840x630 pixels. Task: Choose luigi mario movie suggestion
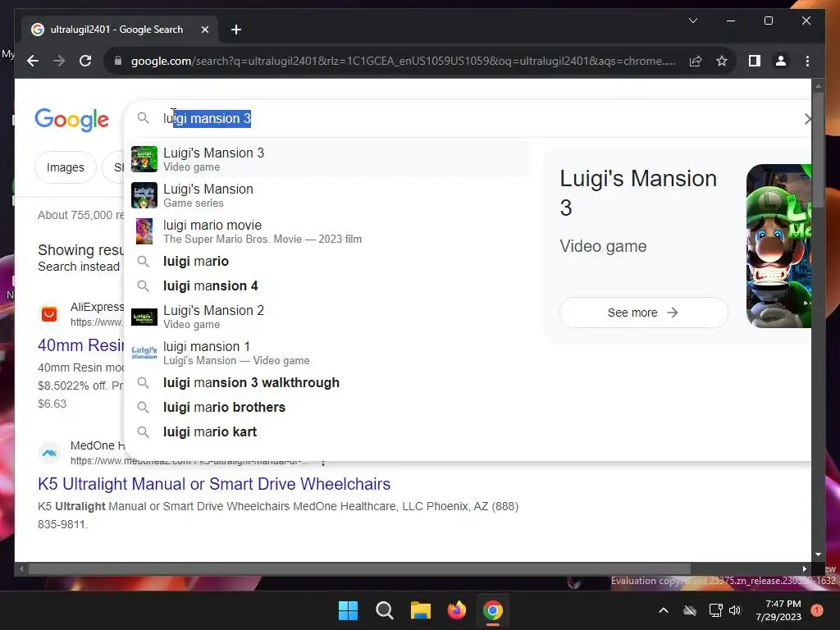(330, 231)
